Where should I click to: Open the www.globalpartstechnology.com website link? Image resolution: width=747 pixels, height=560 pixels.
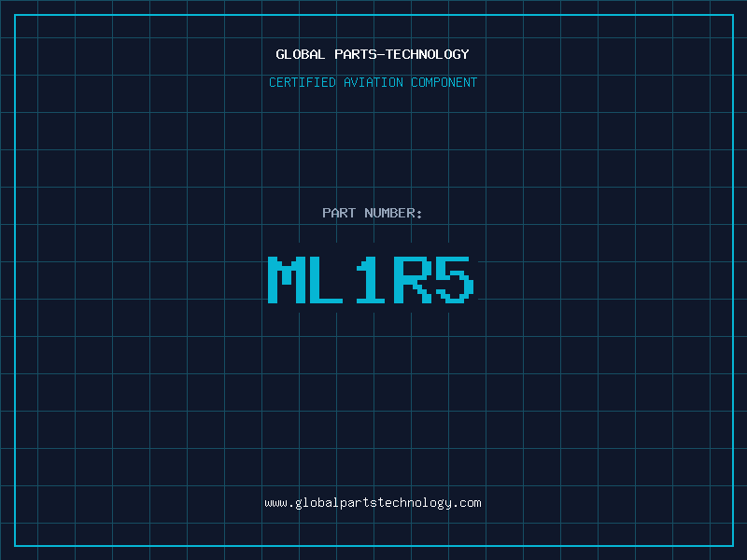pyautogui.click(x=373, y=503)
